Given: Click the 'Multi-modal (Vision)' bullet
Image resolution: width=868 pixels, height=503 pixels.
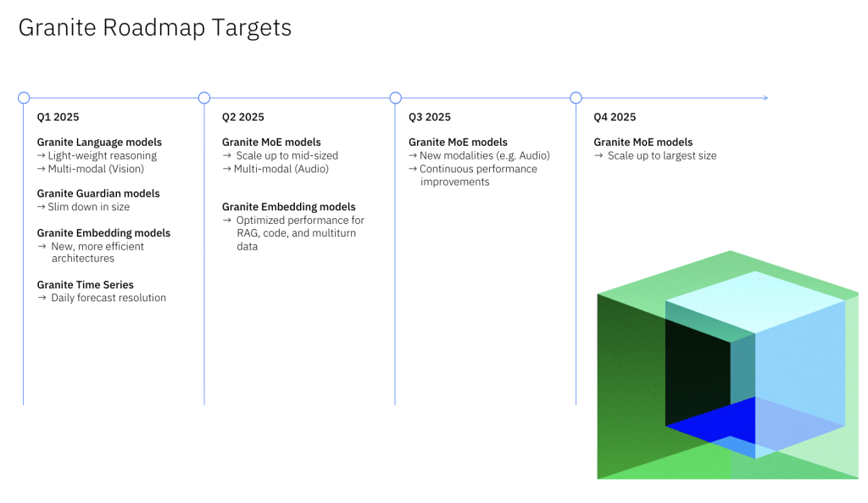Looking at the screenshot, I should tap(91, 169).
